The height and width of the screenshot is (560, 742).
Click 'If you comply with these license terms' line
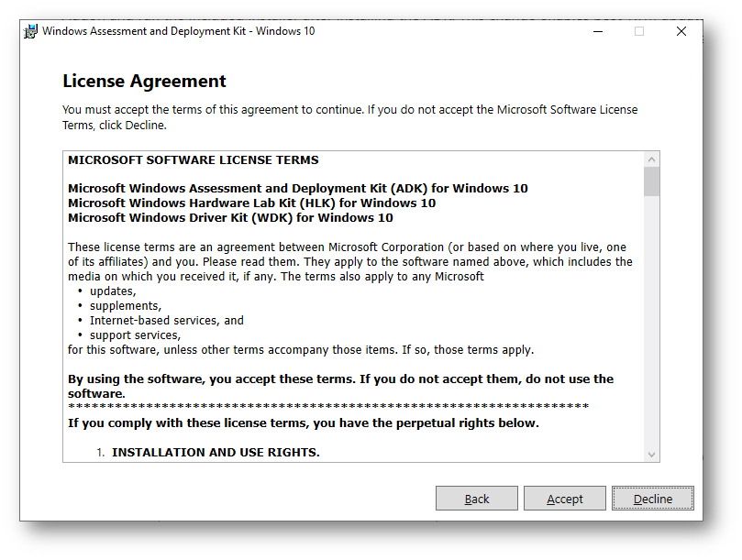304,423
